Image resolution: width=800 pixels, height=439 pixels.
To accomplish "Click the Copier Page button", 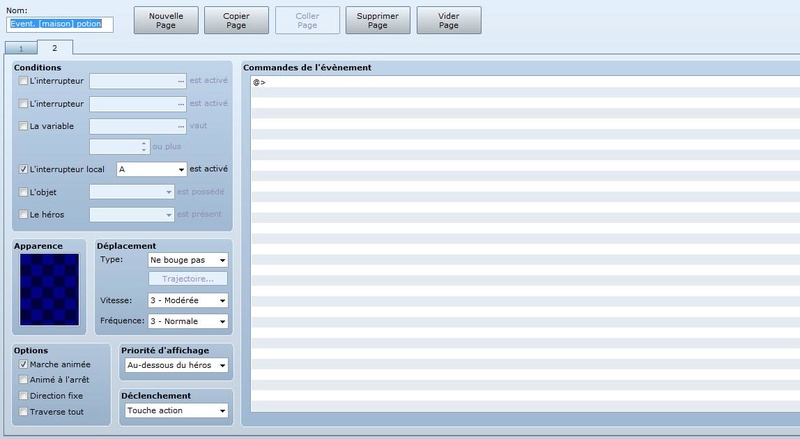I will coord(236,20).
